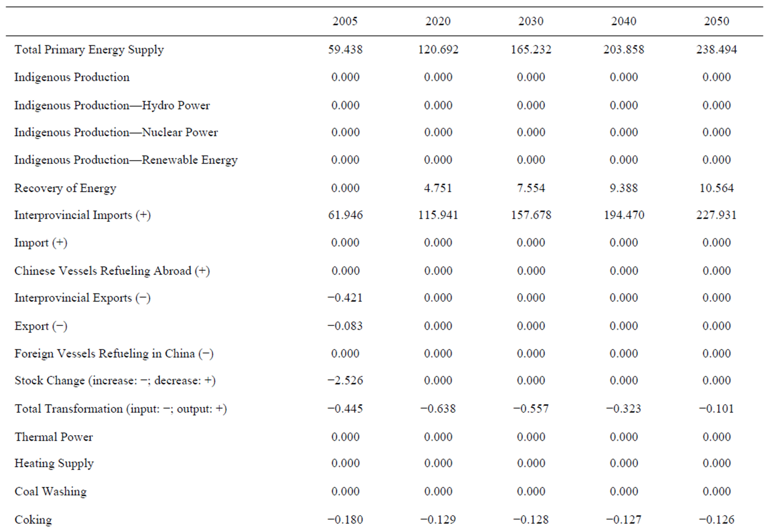Click the value −0.421
The width and height of the screenshot is (766, 532).
click(345, 298)
